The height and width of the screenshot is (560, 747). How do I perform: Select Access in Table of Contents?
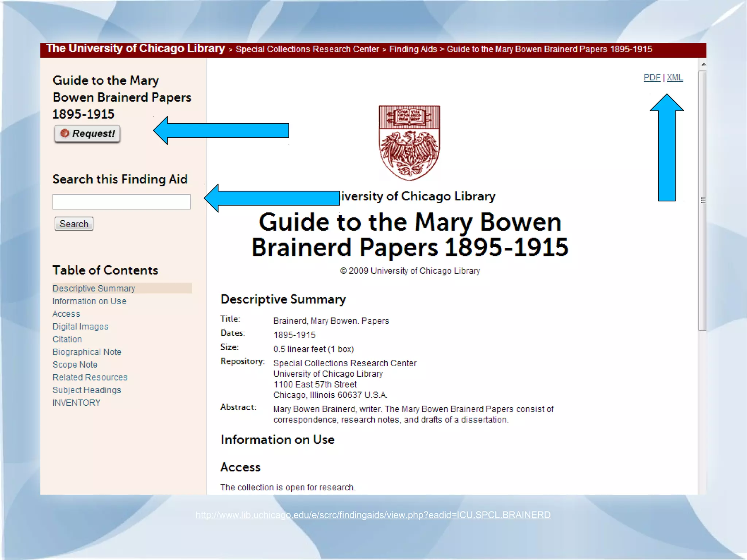(66, 314)
